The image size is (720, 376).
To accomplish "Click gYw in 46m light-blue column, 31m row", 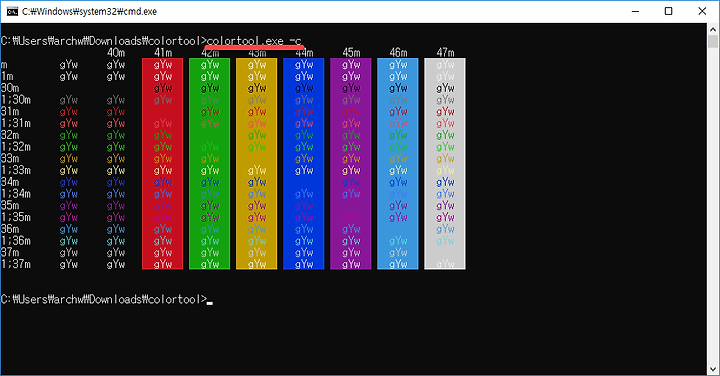I will click(x=398, y=112).
